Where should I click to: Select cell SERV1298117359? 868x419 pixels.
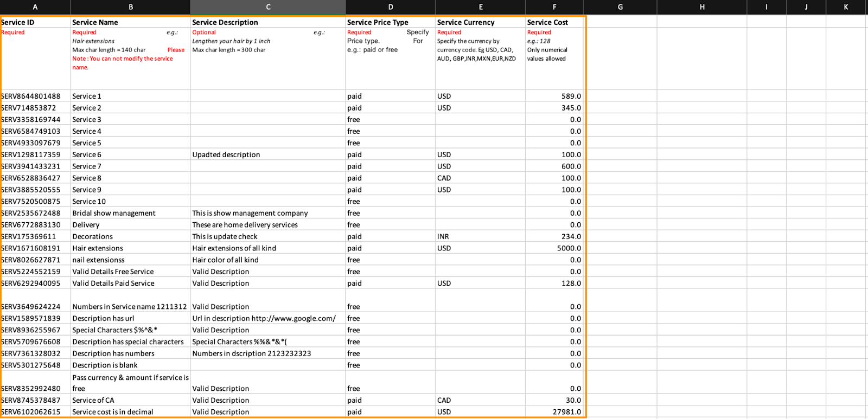(x=35, y=154)
